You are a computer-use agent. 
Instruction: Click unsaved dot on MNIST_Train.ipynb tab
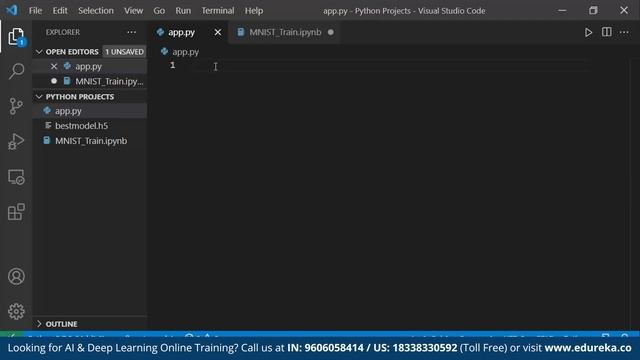331,32
